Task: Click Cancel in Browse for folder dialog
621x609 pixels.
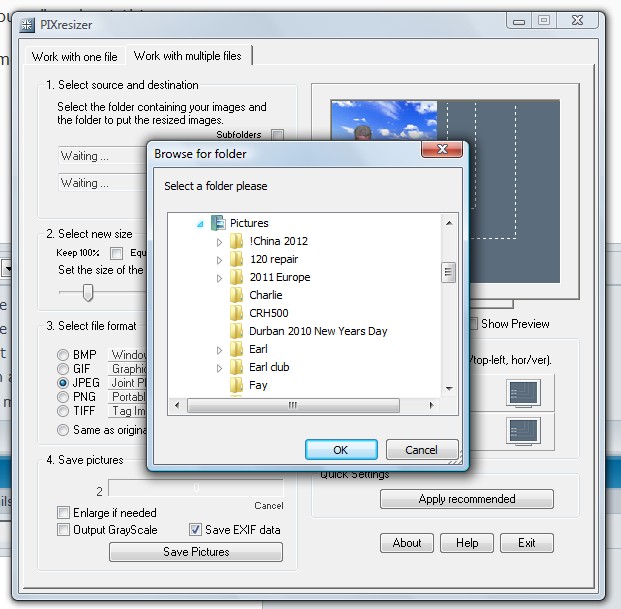Action: coord(421,450)
